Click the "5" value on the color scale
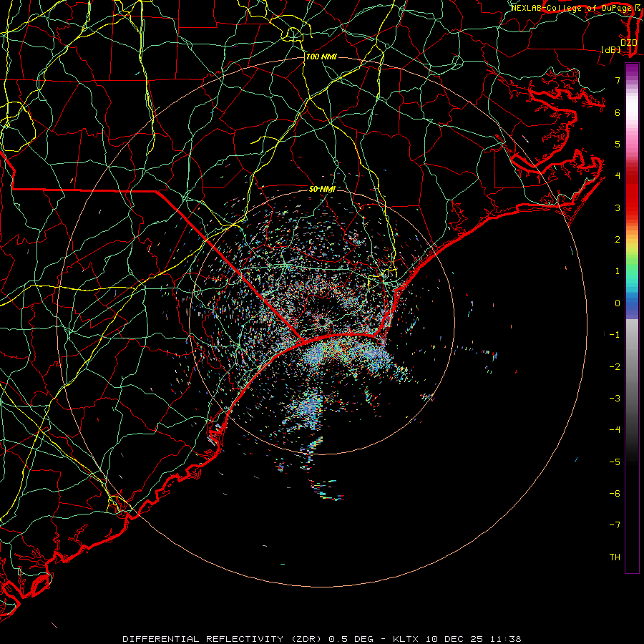Viewport: 644px width, 644px height. (618, 144)
